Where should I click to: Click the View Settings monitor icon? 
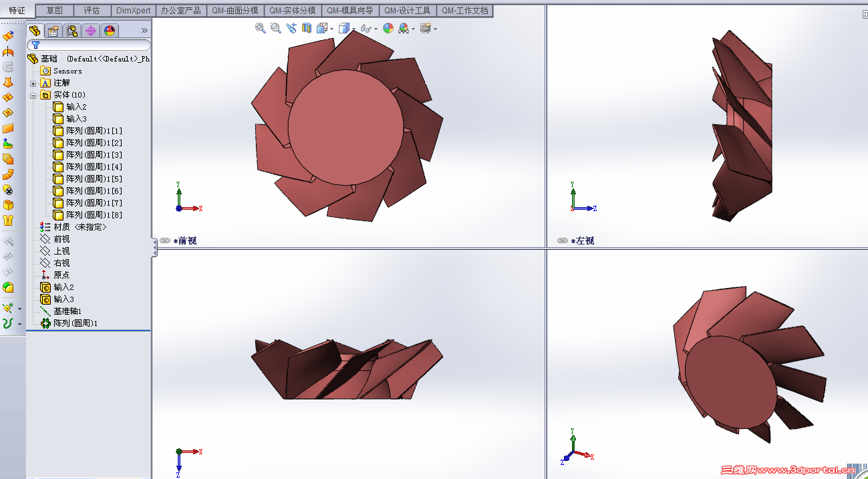click(x=426, y=28)
